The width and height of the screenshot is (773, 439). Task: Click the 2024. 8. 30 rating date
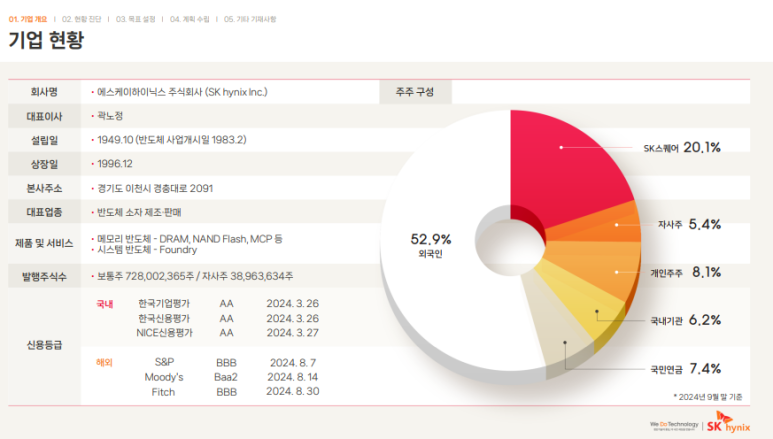pyautogui.click(x=293, y=392)
